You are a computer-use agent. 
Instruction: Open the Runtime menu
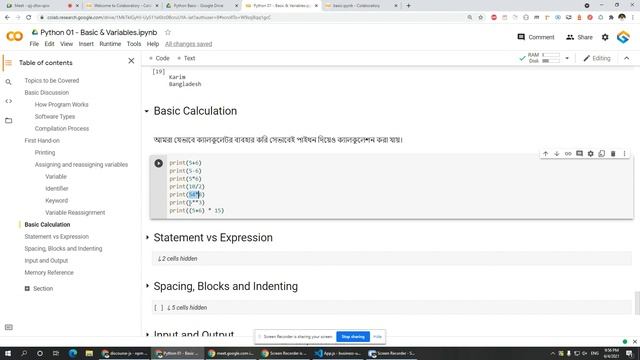click(x=110, y=44)
